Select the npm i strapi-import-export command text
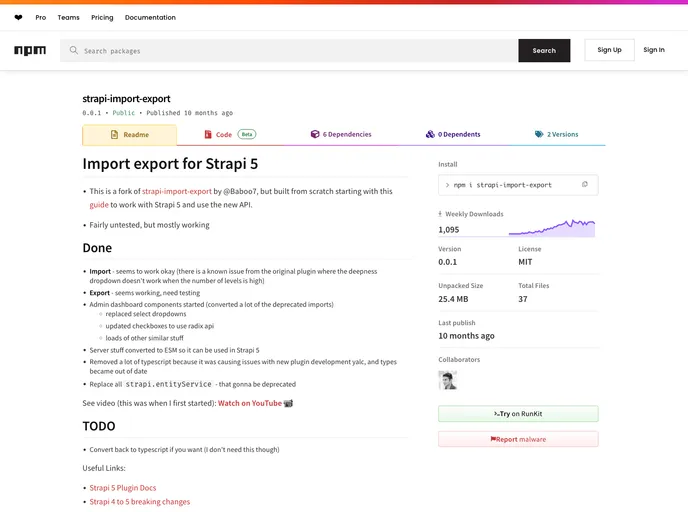Screen dimensions: 688x512 pos(502,185)
